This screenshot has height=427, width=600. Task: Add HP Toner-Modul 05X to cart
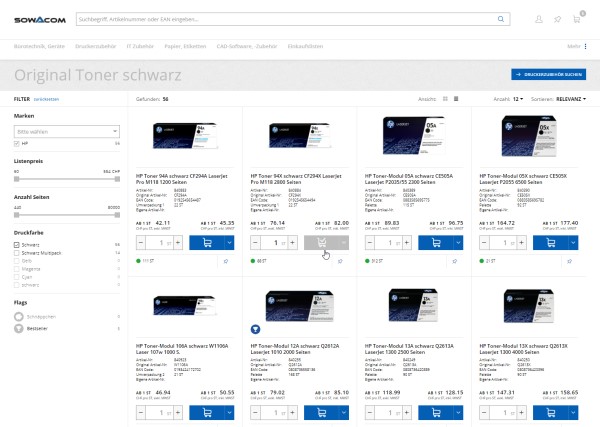pyautogui.click(x=550, y=243)
